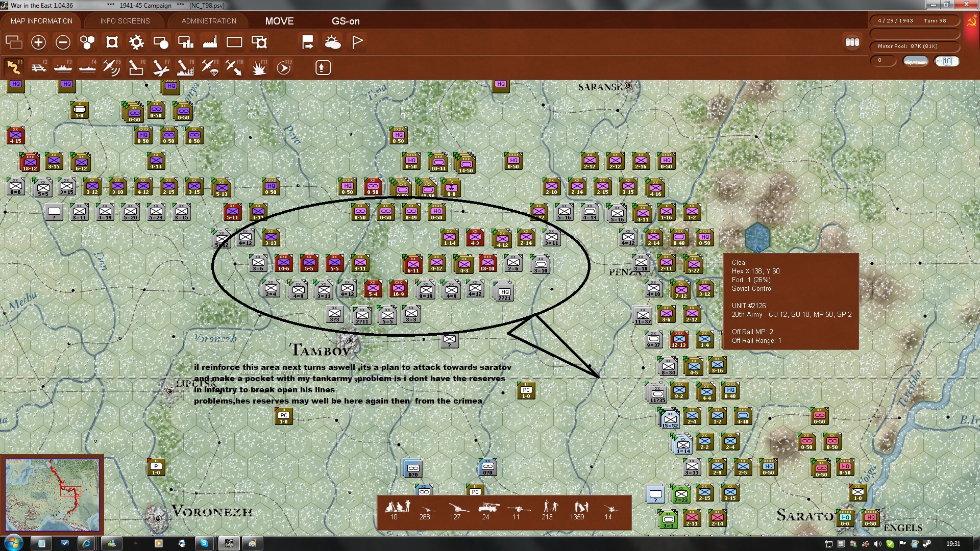Screen dimensions: 980x551
Task: Click the date and turn display
Action: pyautogui.click(x=914, y=21)
